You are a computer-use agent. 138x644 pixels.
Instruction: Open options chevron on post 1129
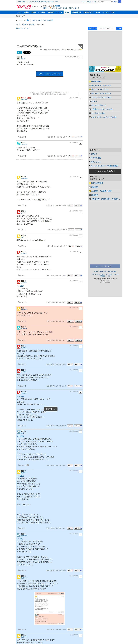pos(80,212)
